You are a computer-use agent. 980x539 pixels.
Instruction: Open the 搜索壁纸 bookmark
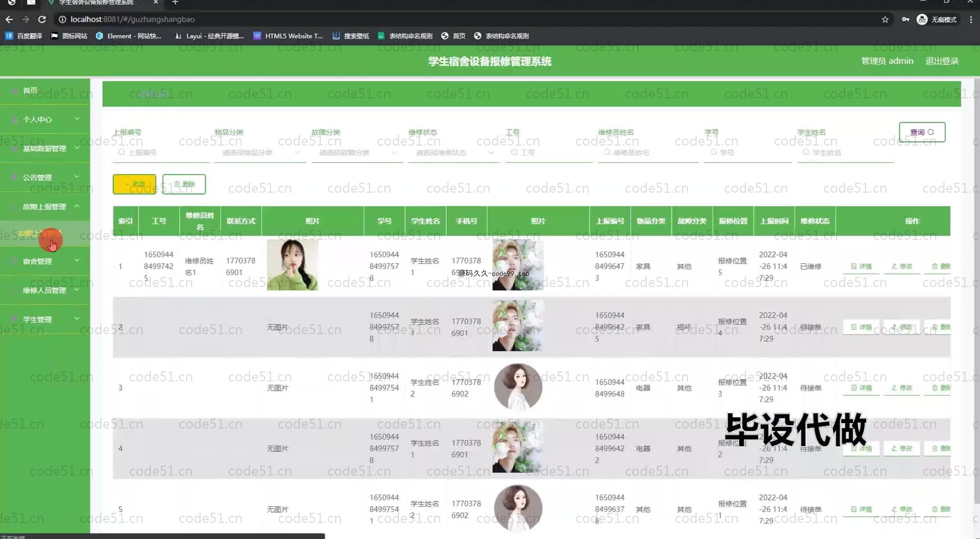(x=351, y=36)
